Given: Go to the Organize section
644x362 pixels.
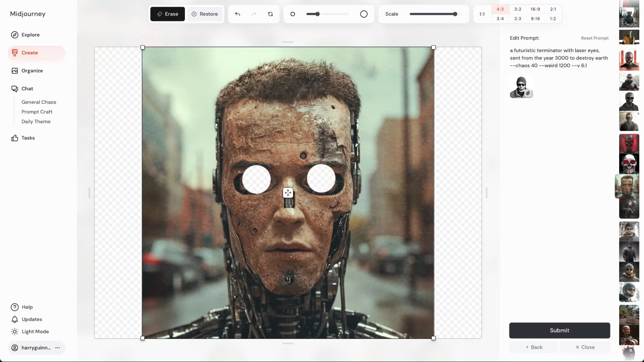Looking at the screenshot, I should click(x=32, y=71).
